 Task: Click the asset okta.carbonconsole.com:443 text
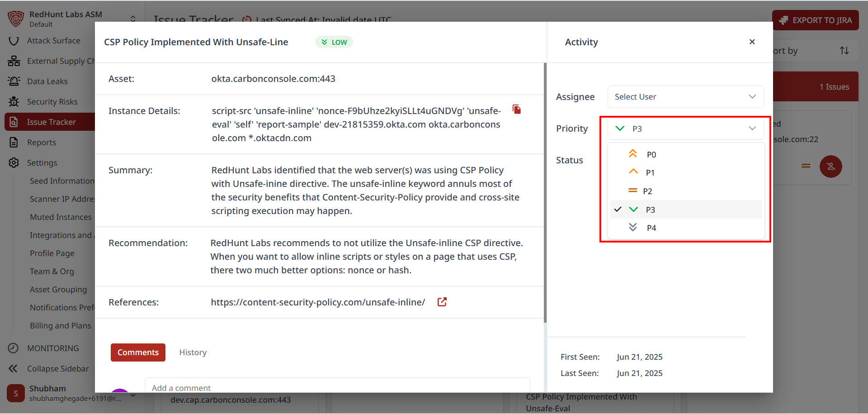pos(273,79)
